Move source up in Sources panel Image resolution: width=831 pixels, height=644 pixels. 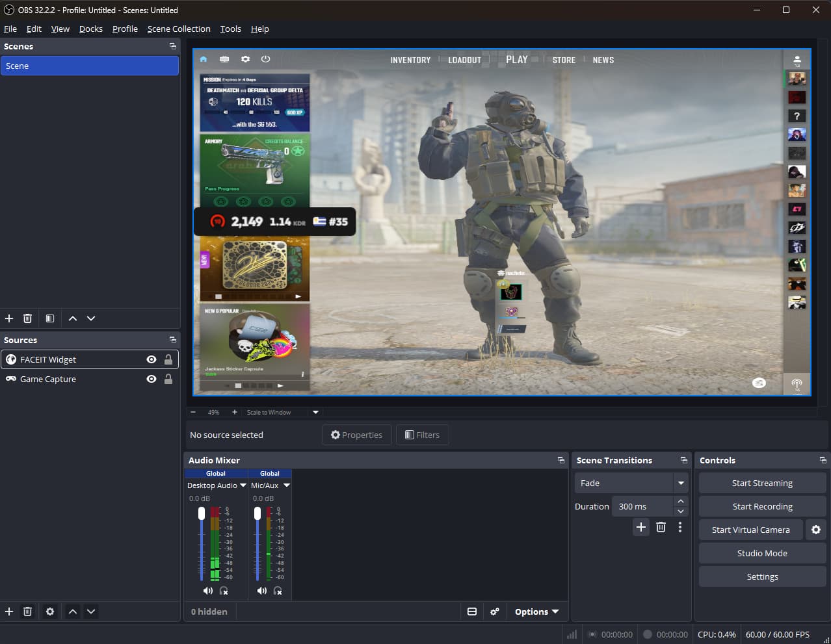pos(73,612)
